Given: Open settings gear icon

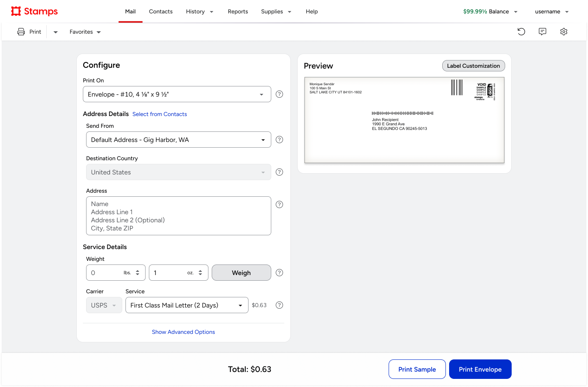Looking at the screenshot, I should 564,32.
